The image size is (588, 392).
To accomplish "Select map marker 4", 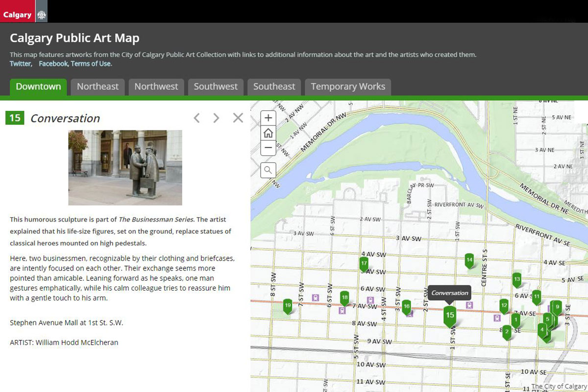I will tap(542, 330).
